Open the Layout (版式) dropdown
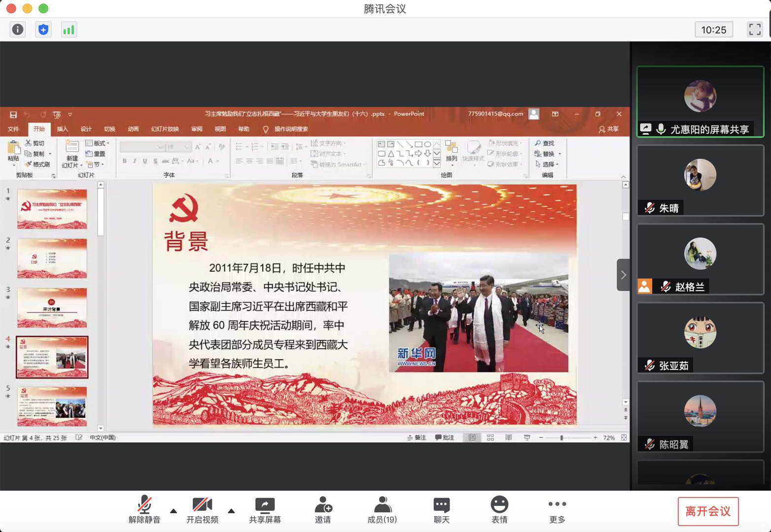Image resolution: width=771 pixels, height=532 pixels. coord(98,143)
